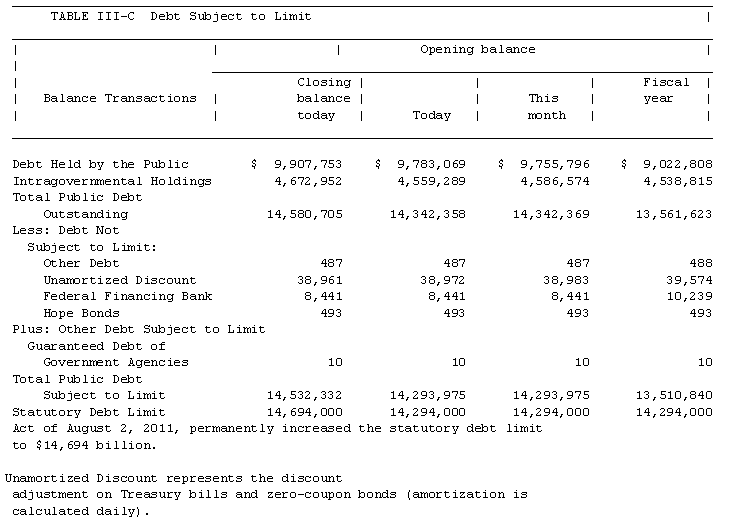
Task: Click the 'Statutory Debt Limit' row label
Action: tap(89, 412)
